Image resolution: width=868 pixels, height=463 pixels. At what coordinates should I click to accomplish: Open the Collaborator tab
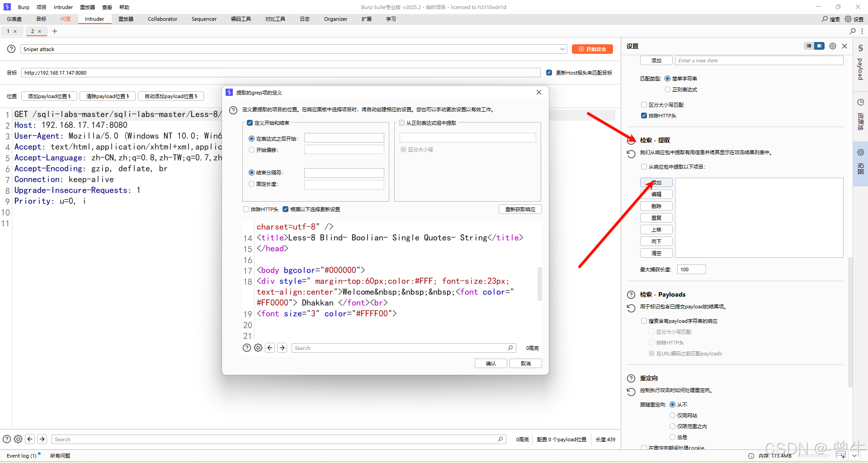162,19
